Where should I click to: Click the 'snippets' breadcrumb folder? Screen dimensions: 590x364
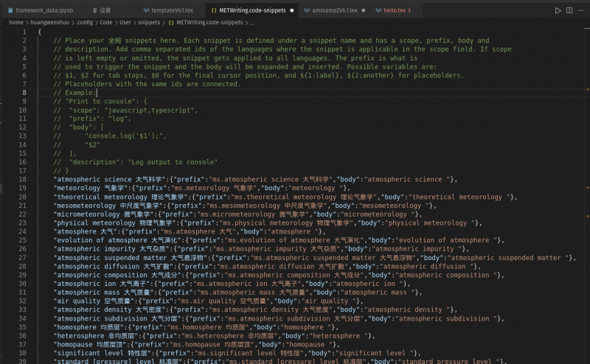pos(149,22)
